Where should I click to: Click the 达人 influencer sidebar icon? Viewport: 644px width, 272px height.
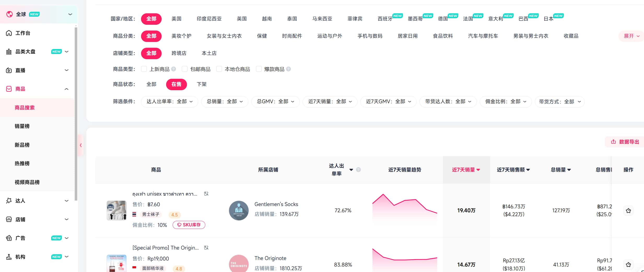pyautogui.click(x=9, y=201)
